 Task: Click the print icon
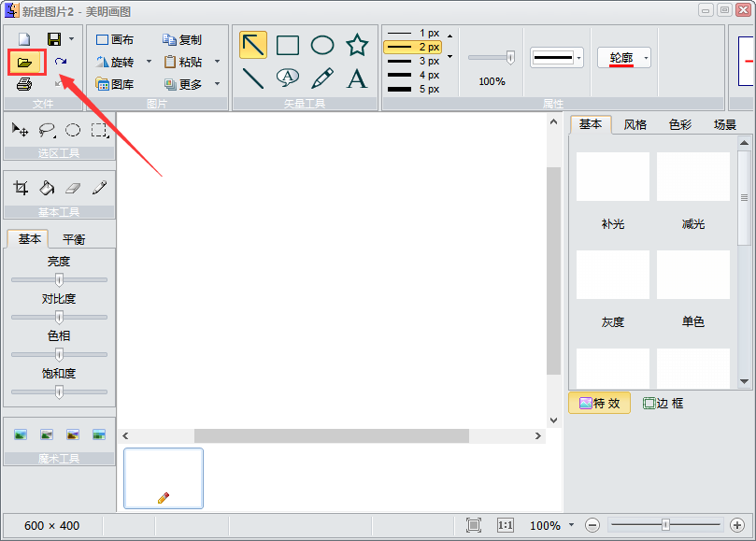[x=25, y=85]
